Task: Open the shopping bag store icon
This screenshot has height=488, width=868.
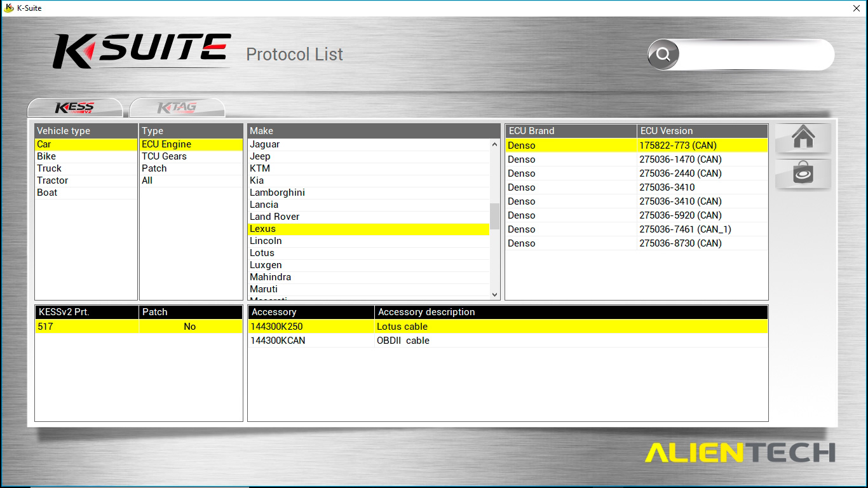Action: (803, 173)
